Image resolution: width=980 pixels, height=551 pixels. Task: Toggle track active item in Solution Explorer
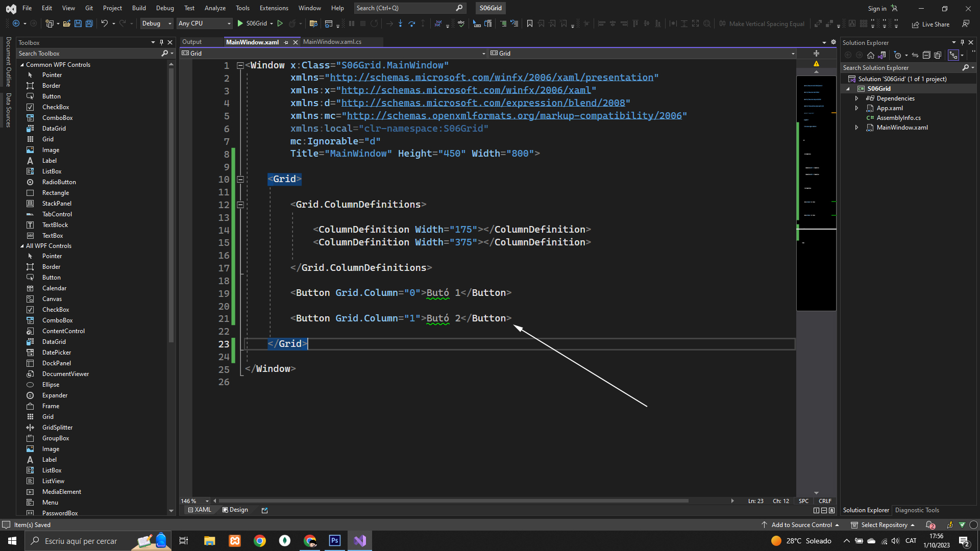[x=953, y=55]
